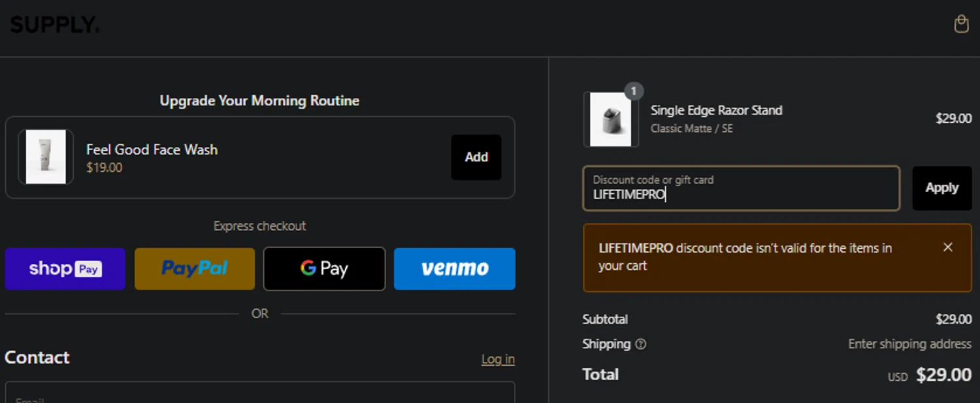Select Google Pay checkout
Viewport: 980px width, 403px height.
[324, 268]
